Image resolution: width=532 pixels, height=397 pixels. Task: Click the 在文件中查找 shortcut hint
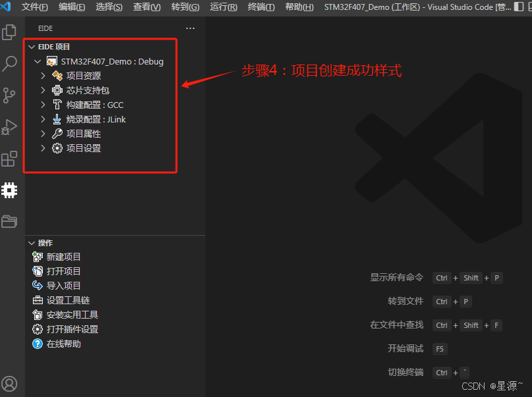[x=396, y=325]
